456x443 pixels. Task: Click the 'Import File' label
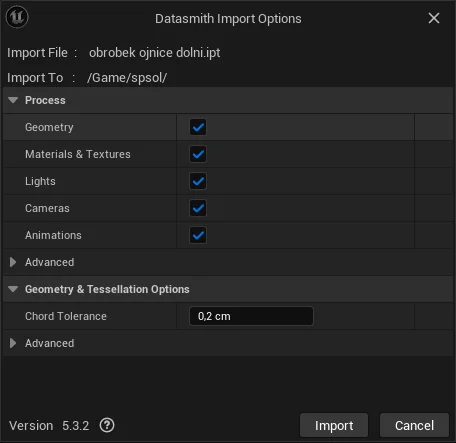pyautogui.click(x=37, y=53)
